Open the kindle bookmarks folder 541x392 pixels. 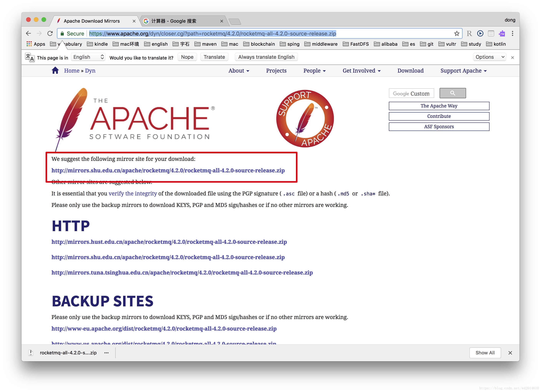click(97, 44)
